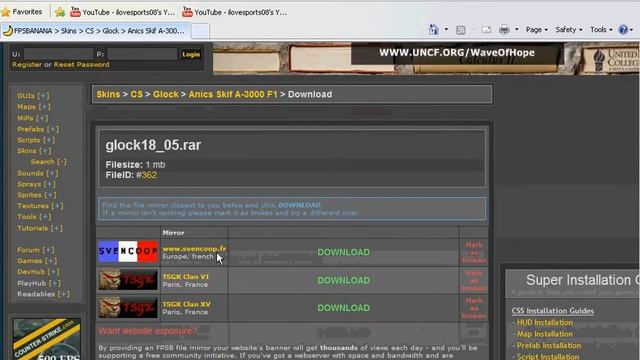Open the Page menu

coord(536,30)
